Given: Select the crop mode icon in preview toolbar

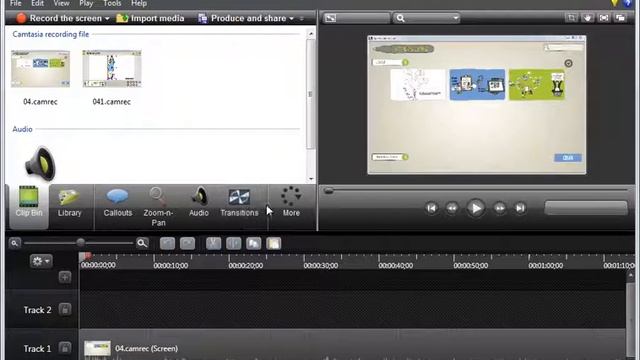Looking at the screenshot, I should click(x=571, y=18).
